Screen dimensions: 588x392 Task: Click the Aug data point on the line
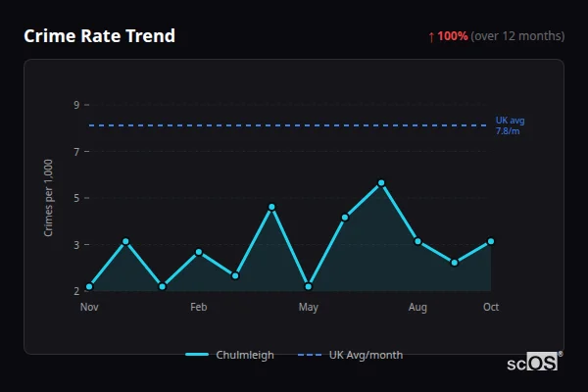click(417, 241)
